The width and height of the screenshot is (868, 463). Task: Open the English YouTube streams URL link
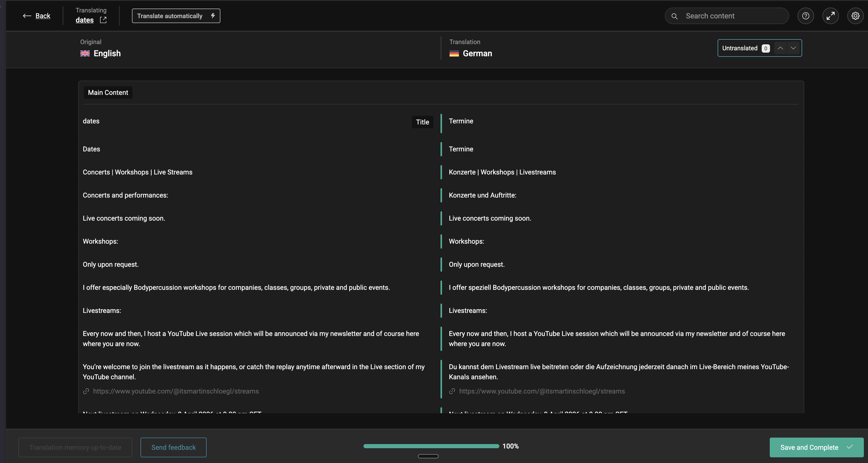(x=176, y=391)
